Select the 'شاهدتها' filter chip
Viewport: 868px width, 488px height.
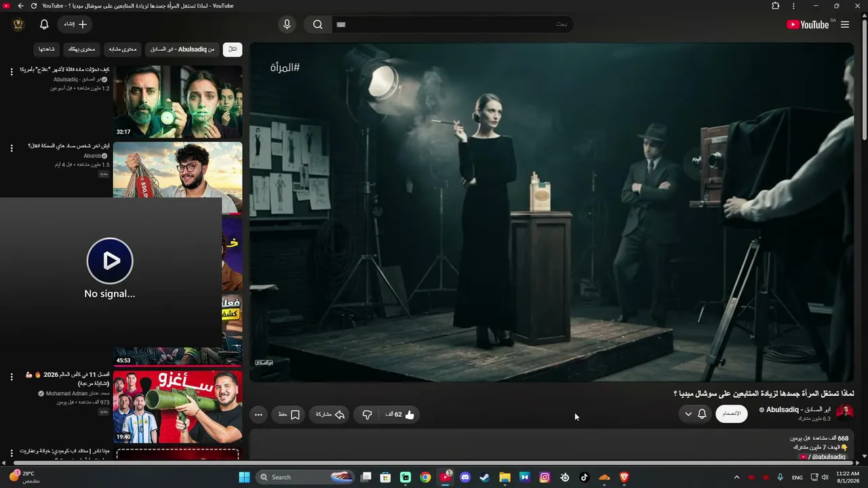pyautogui.click(x=47, y=49)
